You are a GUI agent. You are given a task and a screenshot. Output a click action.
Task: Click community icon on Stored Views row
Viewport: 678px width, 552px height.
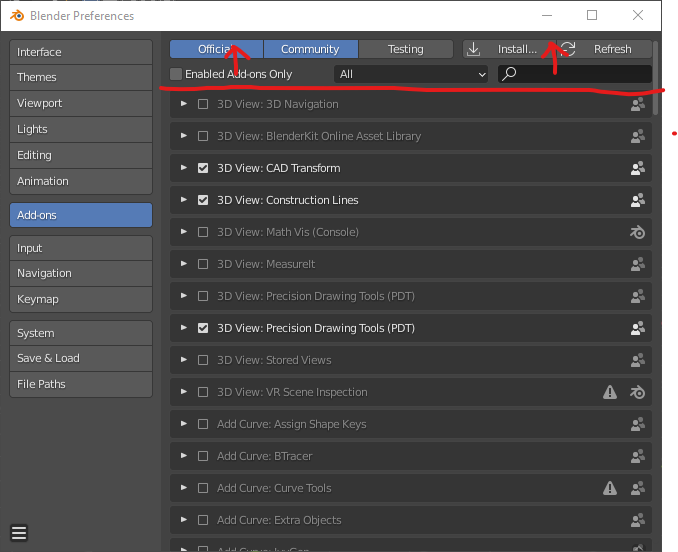(x=638, y=360)
